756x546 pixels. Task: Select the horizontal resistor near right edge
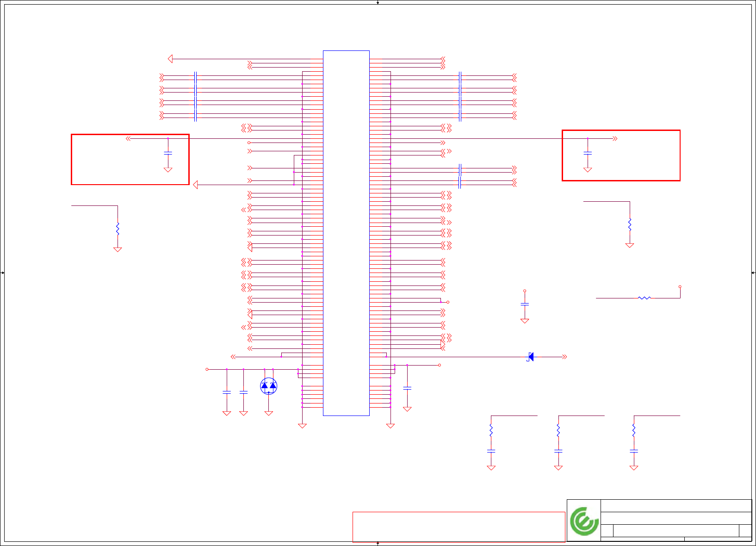(644, 298)
